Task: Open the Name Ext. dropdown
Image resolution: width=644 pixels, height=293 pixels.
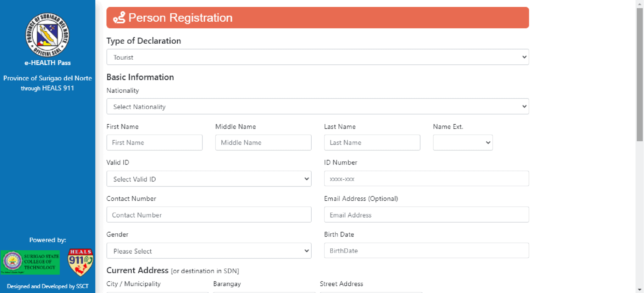Action: [x=462, y=143]
